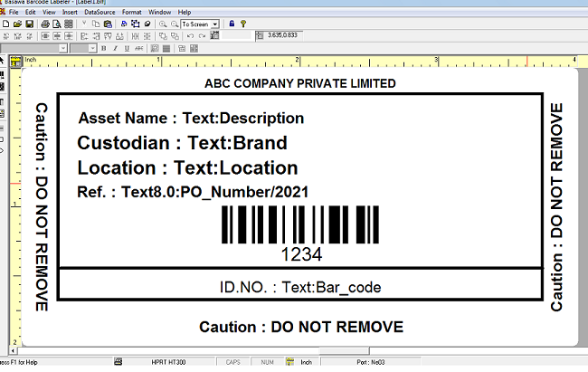Open the Window menu

(x=160, y=12)
